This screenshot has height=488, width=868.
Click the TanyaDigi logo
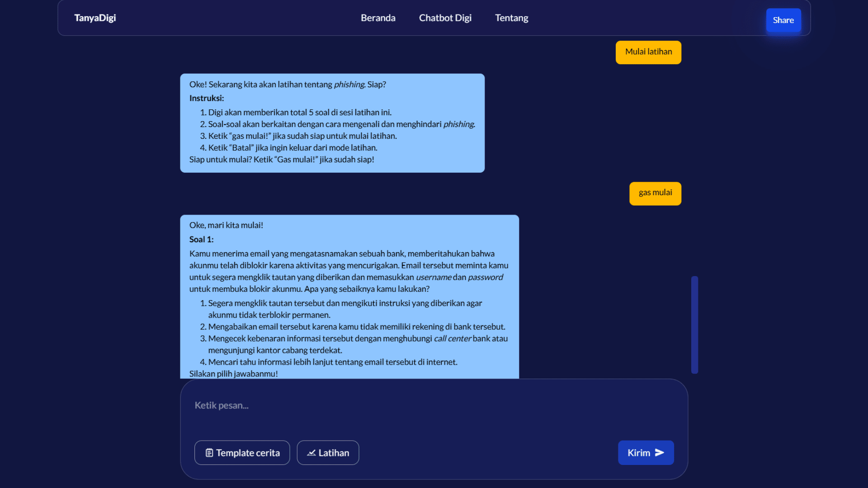coord(95,18)
